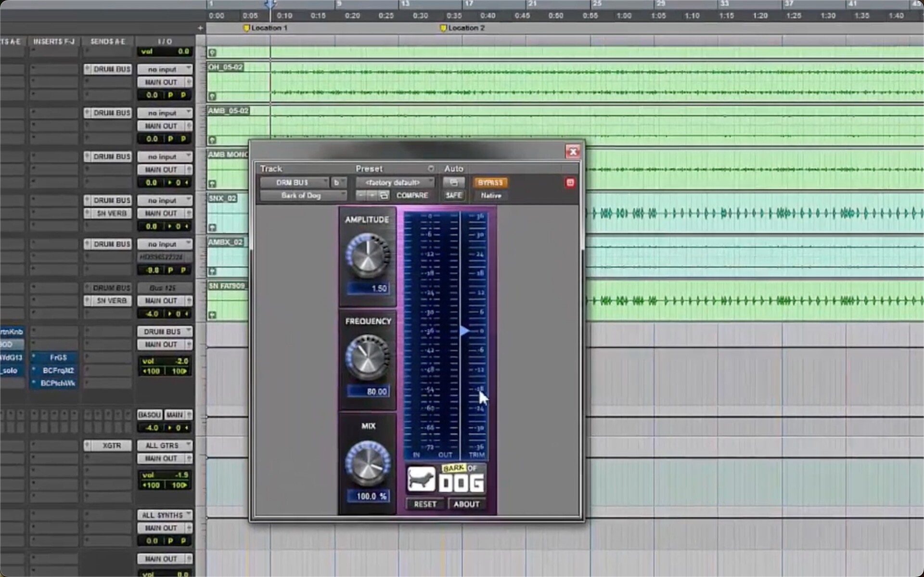Screen dimensions: 924x577
Task: Click SNX_02 track lane view icon
Action: click(x=212, y=227)
